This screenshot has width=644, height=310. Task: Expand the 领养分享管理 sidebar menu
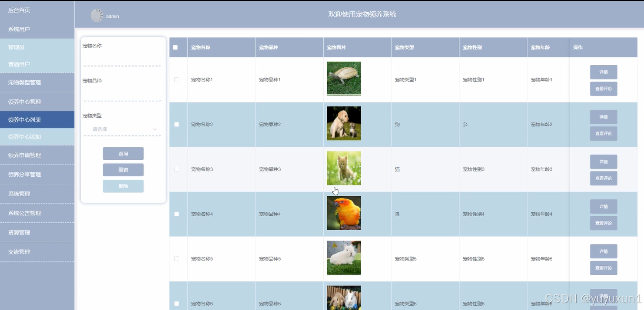(37, 174)
